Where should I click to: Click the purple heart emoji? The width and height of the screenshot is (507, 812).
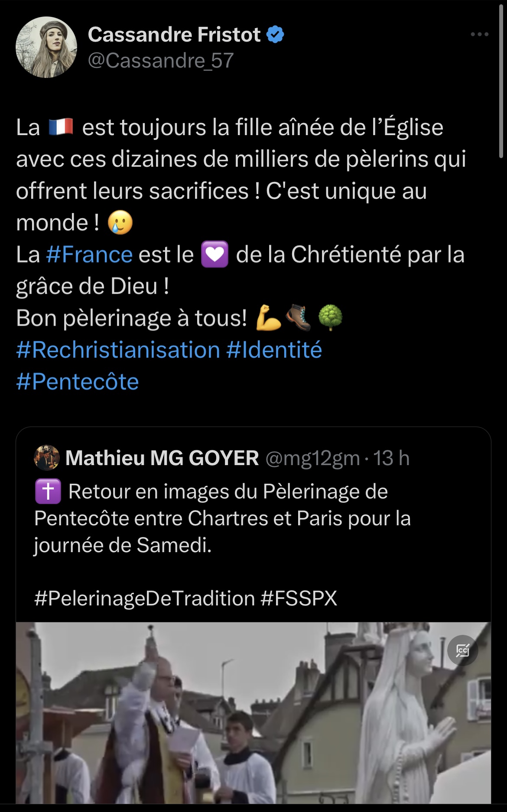[x=214, y=255]
